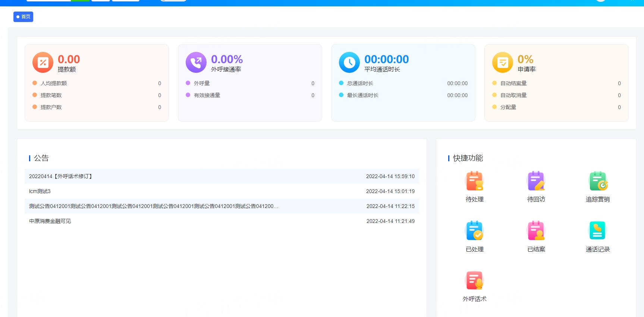Click the 通话记录 label text
Screen dimensions: 644x317
(x=598, y=249)
